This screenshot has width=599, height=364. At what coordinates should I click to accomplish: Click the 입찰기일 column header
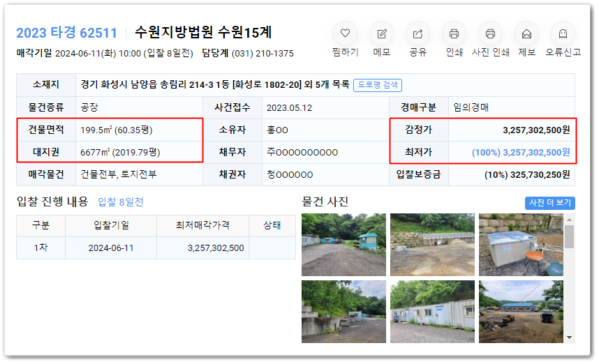(111, 225)
